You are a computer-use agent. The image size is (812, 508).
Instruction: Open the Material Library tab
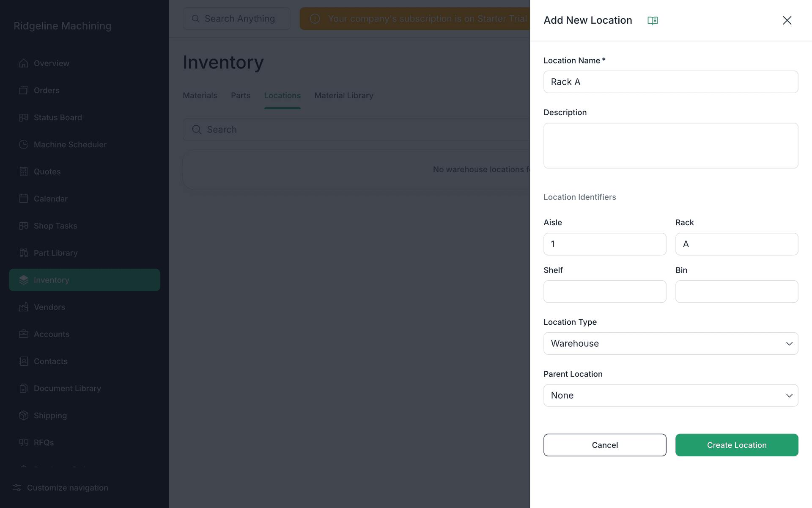tap(344, 96)
